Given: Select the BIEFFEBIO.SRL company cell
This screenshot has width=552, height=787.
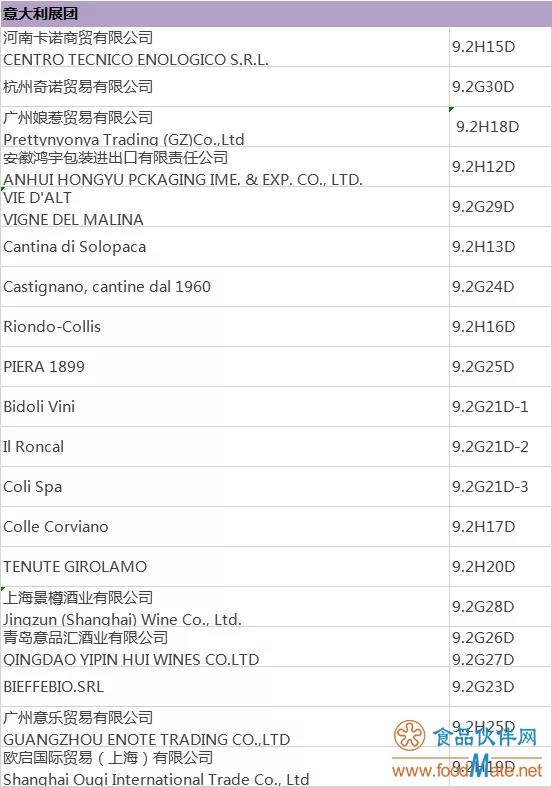Looking at the screenshot, I should (x=225, y=687).
